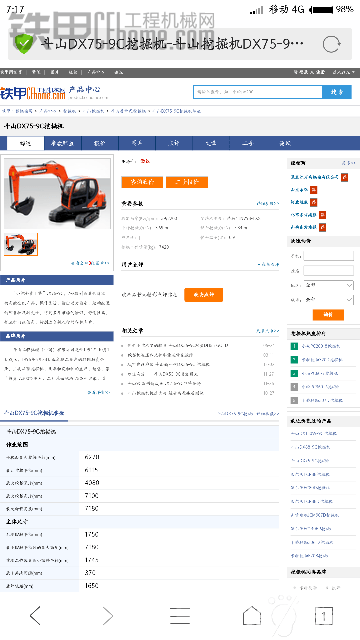Click red icon beside first dealer name
Viewport: 360px width, 640px height.
[x=344, y=177]
